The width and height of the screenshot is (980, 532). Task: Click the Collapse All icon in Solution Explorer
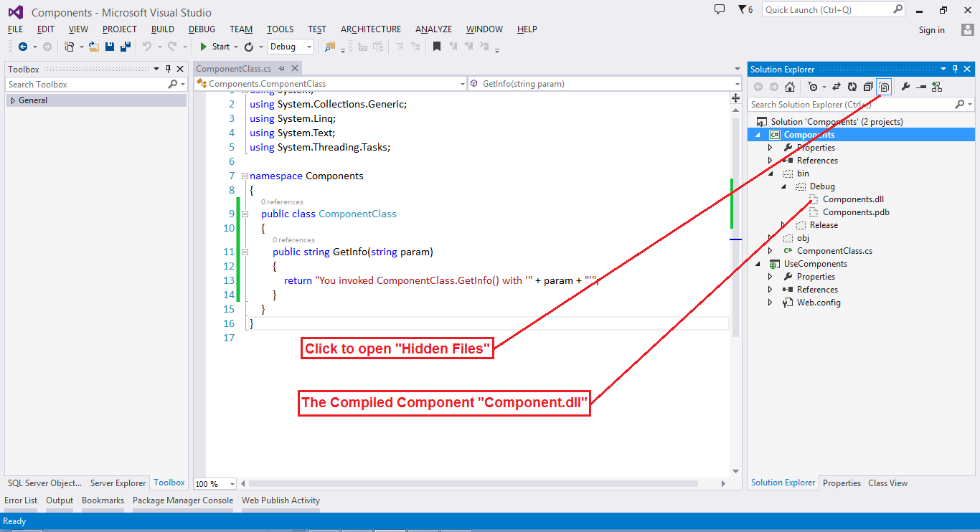(868, 86)
